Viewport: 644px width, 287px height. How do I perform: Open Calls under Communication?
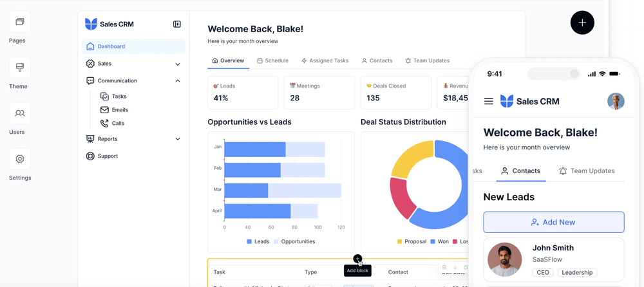click(118, 123)
